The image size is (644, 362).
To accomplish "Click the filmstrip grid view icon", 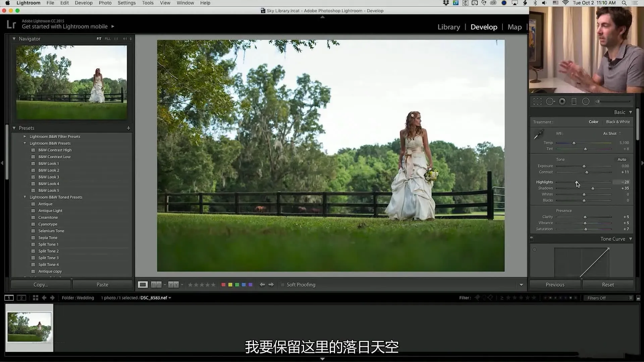I will (x=35, y=298).
